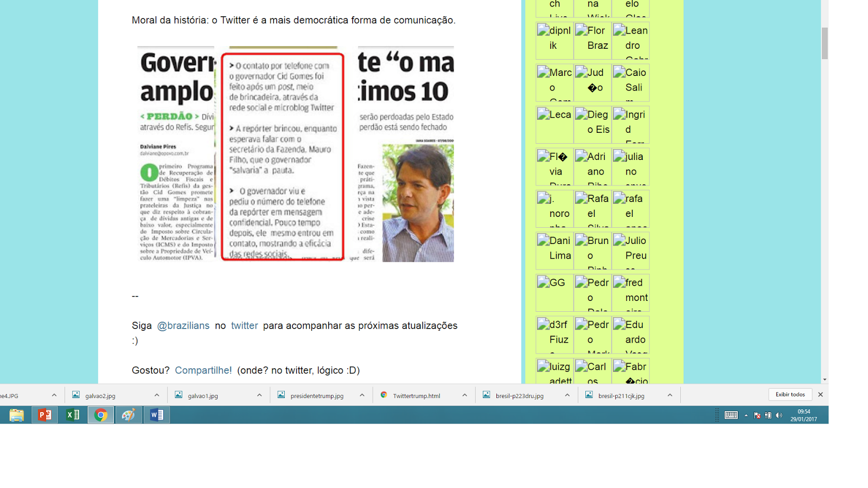Viewport: 868px width, 488px height.
Task: Switch to Chrome in the taskbar
Action: tap(101, 415)
